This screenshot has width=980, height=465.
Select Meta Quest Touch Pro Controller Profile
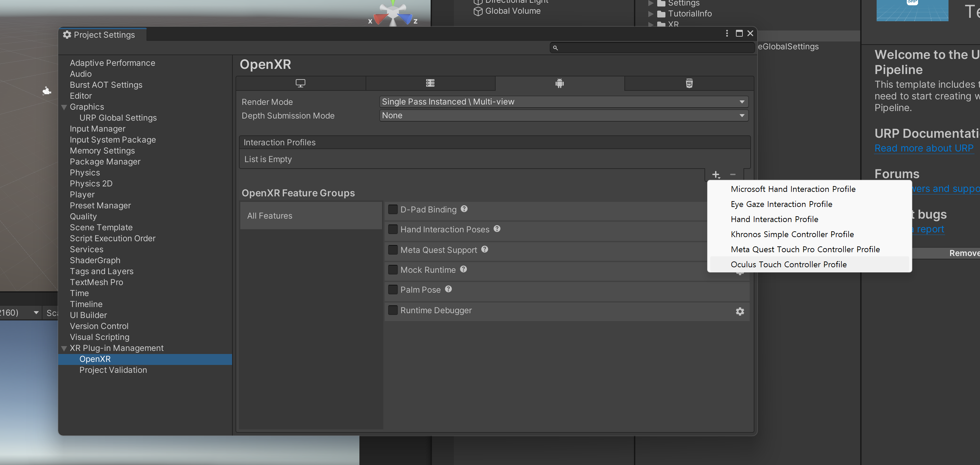click(x=805, y=249)
